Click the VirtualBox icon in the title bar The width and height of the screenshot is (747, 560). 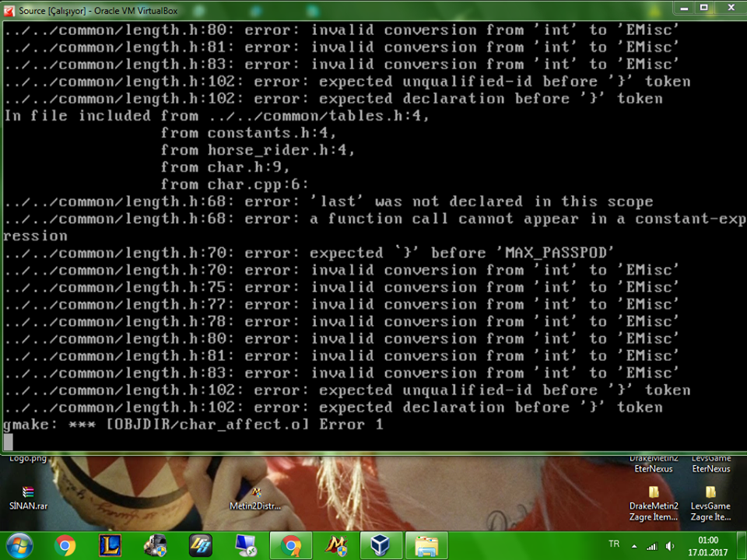9,10
